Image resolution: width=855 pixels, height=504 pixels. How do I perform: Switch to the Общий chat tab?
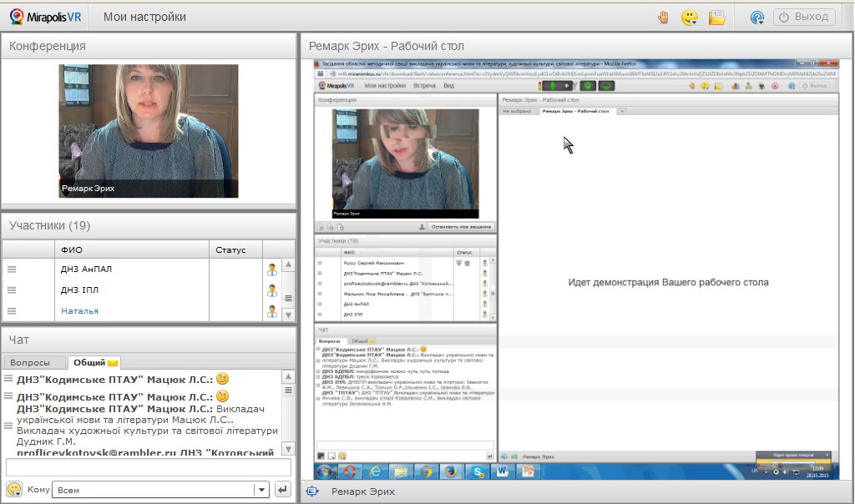[x=95, y=362]
